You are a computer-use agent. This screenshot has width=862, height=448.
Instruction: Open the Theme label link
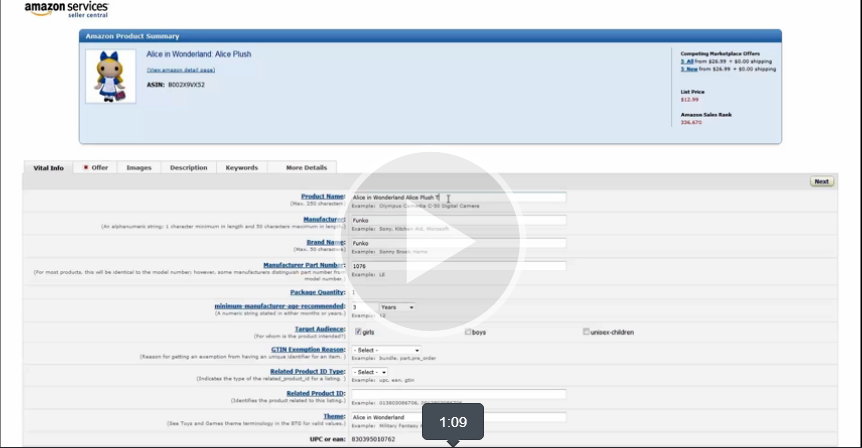pyautogui.click(x=334, y=417)
